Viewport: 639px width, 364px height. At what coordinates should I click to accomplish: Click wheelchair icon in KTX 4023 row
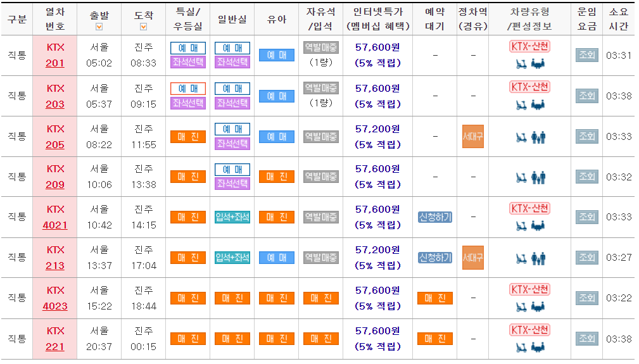click(521, 306)
